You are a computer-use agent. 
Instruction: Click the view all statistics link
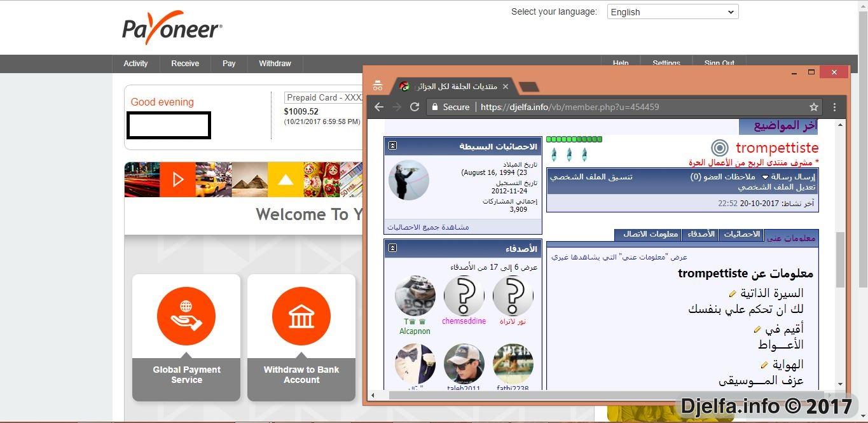pyautogui.click(x=428, y=226)
